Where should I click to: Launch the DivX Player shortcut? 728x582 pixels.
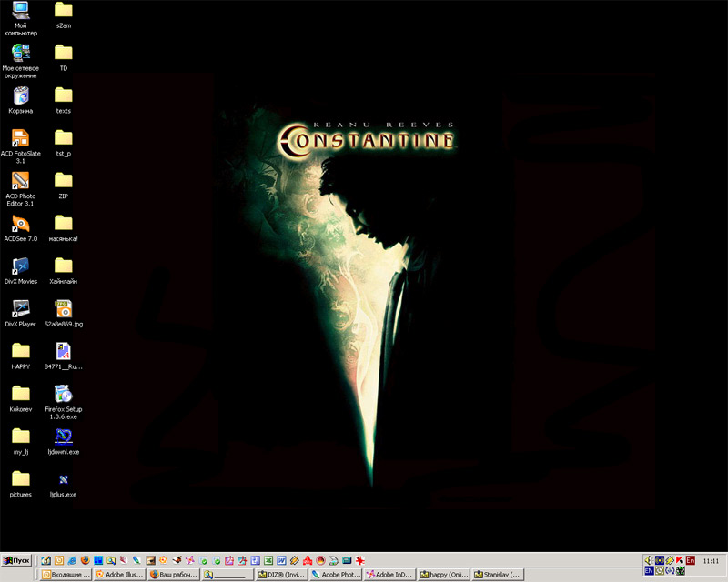pyautogui.click(x=20, y=314)
